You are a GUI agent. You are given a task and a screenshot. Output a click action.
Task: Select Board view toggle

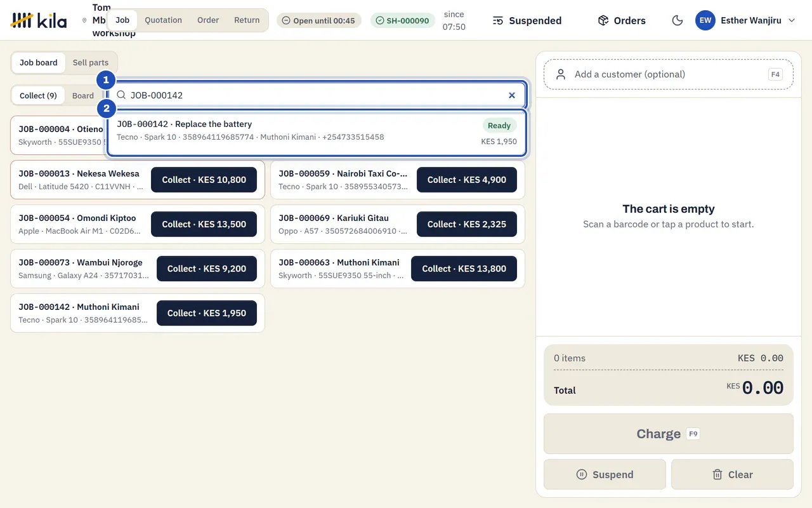(x=83, y=95)
